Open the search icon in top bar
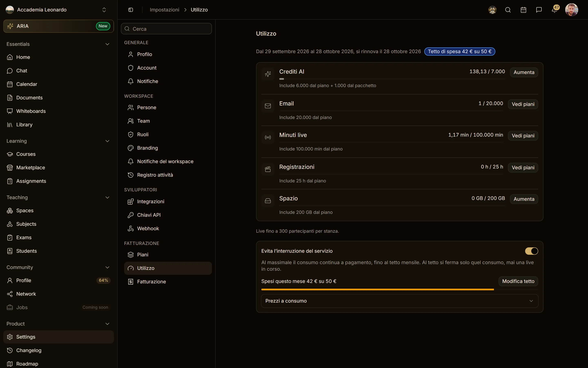Viewport: 588px width, 368px height. pos(508,10)
